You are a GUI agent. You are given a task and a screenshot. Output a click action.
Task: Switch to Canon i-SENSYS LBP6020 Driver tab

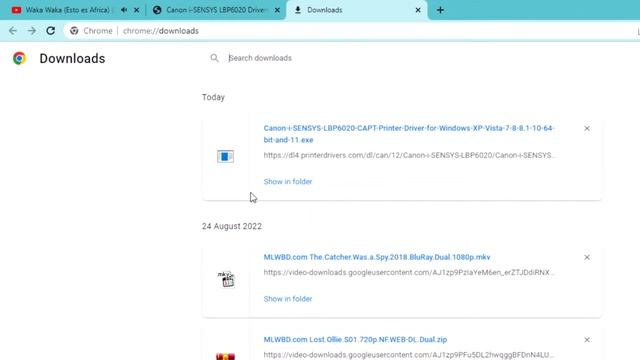click(x=212, y=10)
